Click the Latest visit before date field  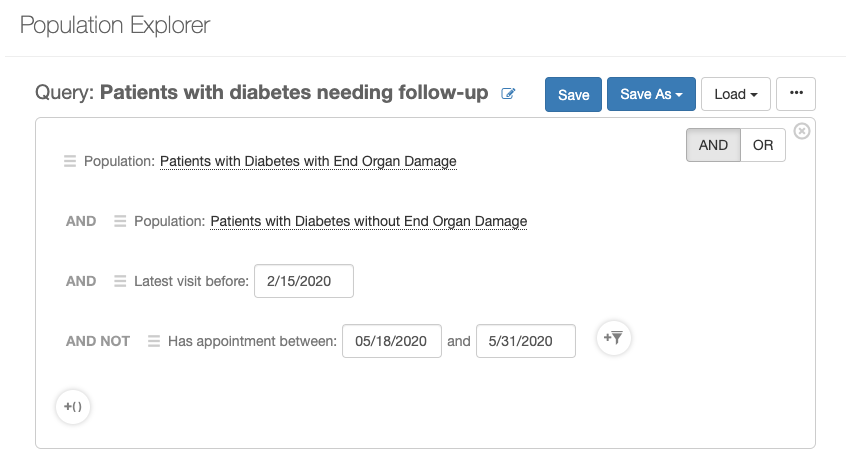304,281
